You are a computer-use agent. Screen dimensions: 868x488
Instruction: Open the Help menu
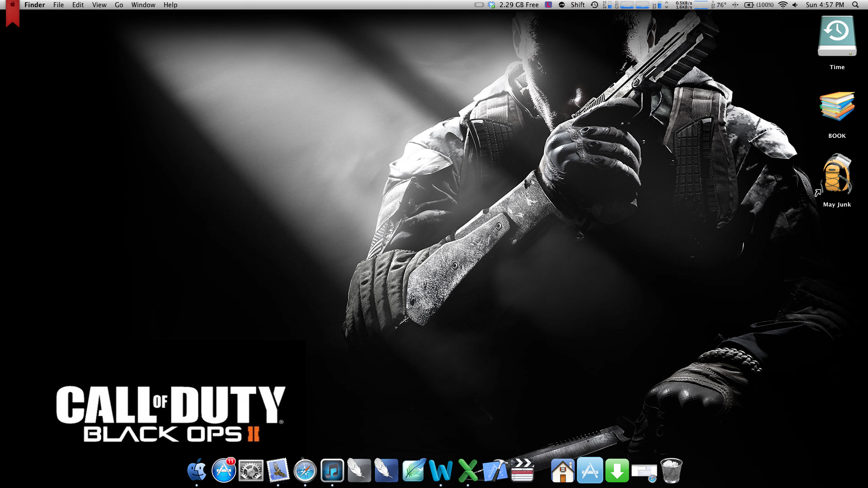pyautogui.click(x=170, y=5)
